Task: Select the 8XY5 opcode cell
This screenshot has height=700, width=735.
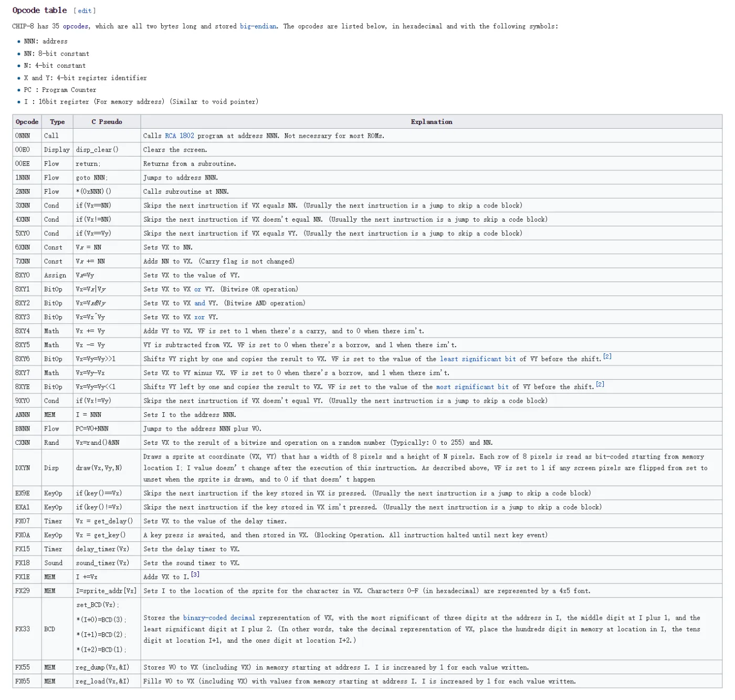Action: [x=27, y=345]
